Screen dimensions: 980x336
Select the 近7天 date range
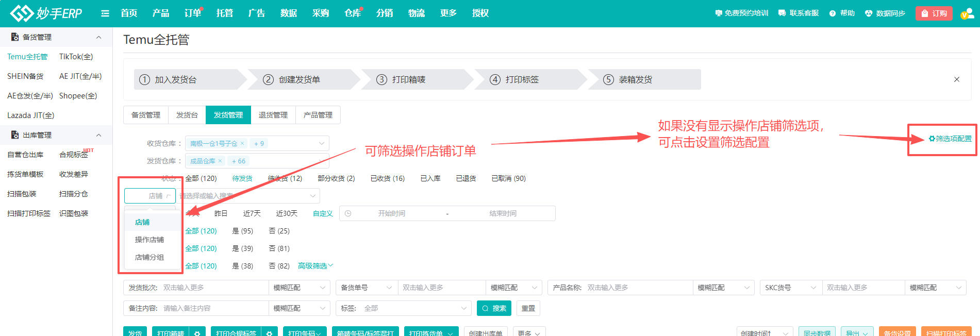[252, 213]
